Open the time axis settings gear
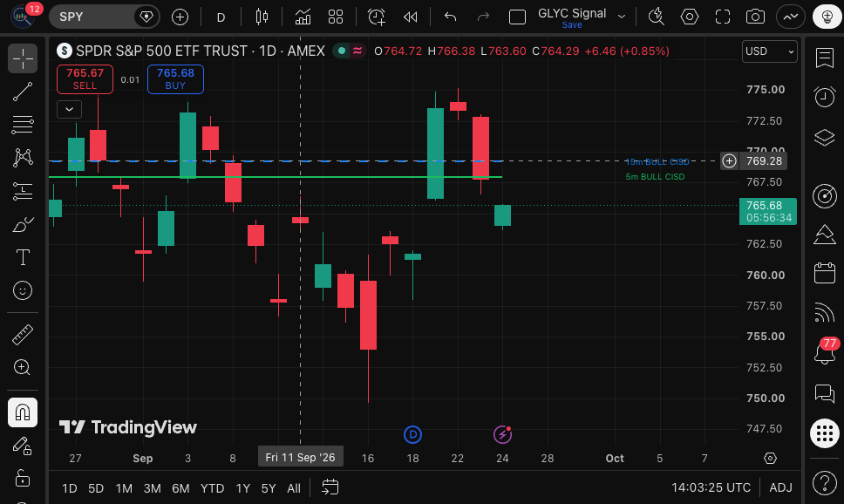844x504 pixels. coord(770,459)
